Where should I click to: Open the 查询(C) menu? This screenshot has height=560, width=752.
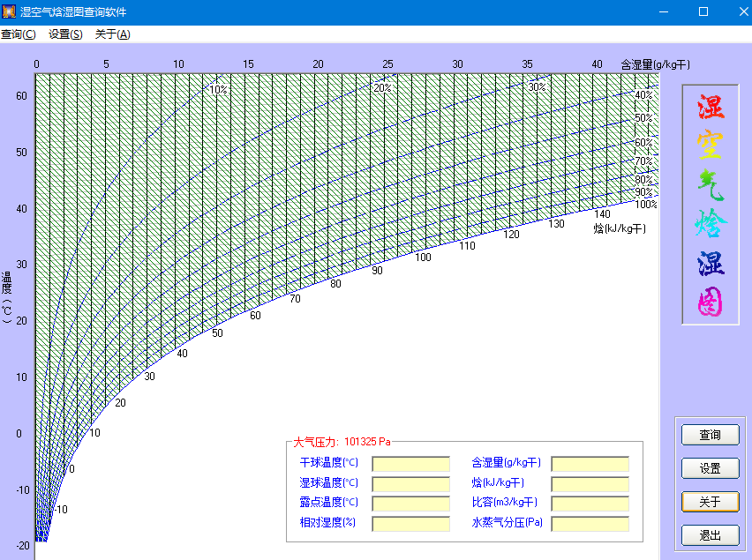point(19,34)
